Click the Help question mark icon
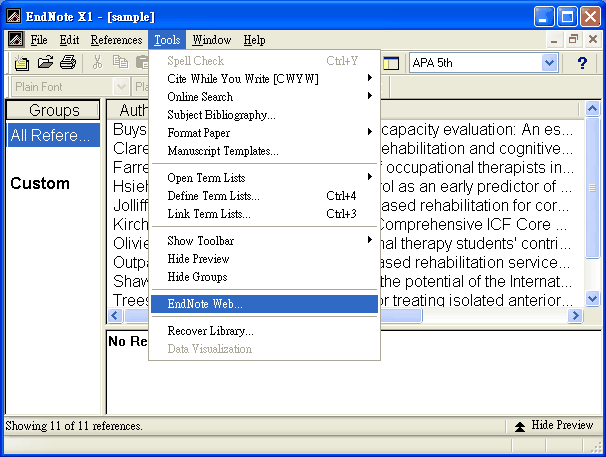Viewport: 606px width, 457px height. coord(582,63)
